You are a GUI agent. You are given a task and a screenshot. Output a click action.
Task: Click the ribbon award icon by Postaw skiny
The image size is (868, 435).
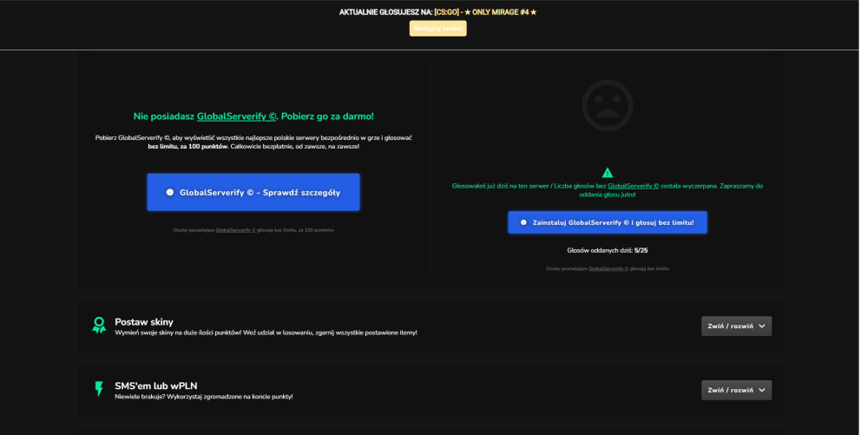[x=99, y=326]
